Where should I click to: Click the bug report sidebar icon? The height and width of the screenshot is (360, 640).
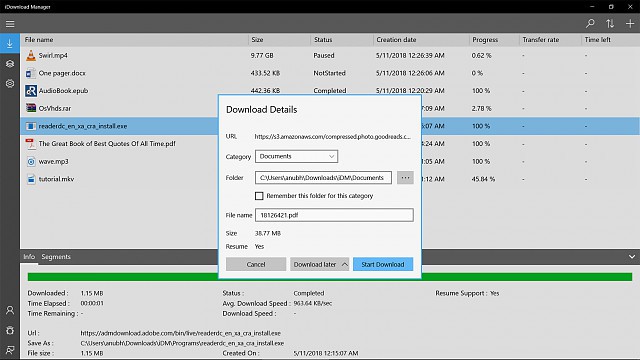[10, 330]
